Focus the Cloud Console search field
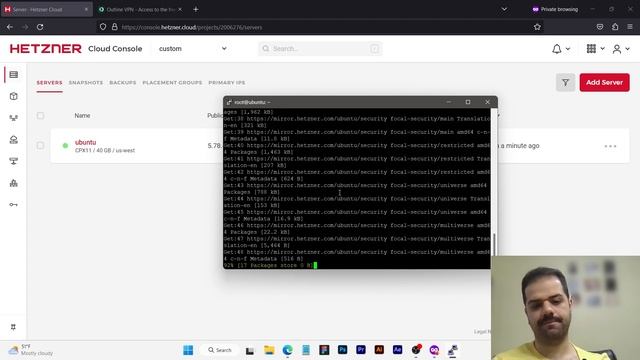Screen dimensions: 640x360 click(x=320, y=49)
